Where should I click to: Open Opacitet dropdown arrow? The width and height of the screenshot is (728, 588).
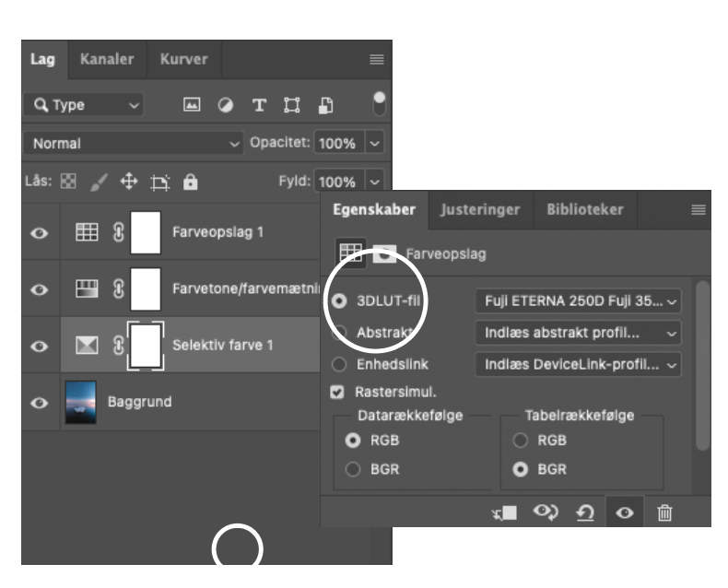point(375,143)
